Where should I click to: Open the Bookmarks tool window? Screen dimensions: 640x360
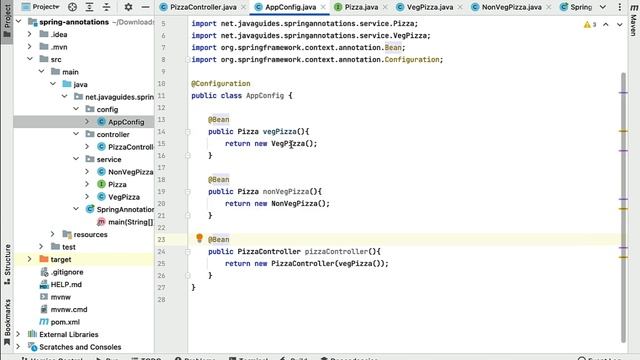pos(7,323)
